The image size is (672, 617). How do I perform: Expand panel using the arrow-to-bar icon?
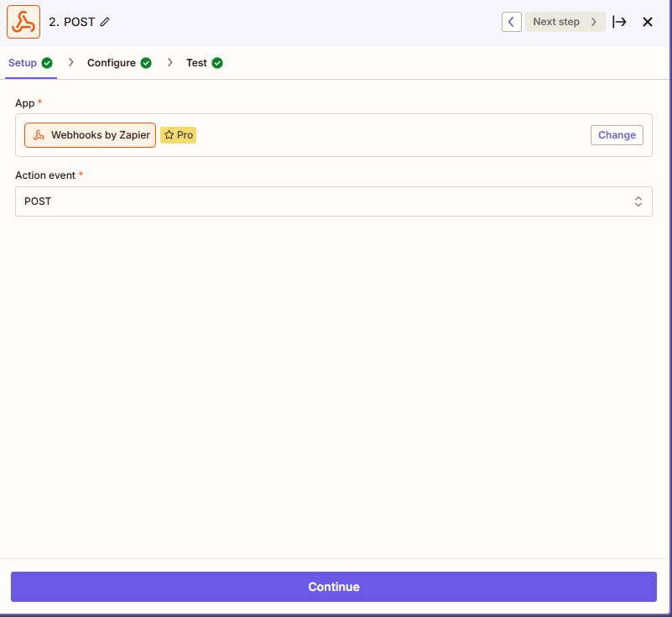(619, 22)
